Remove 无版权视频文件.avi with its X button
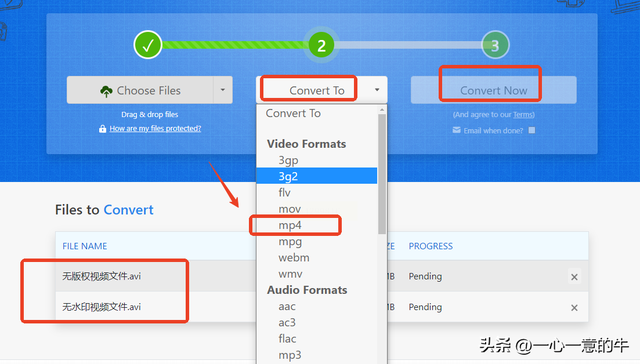The width and height of the screenshot is (640, 364). [574, 277]
